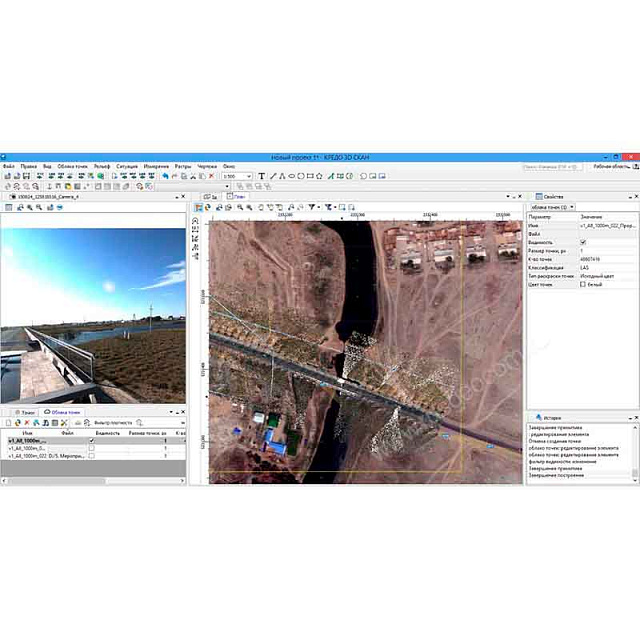
Task: Click the Имя column header in the point cloud list
Action: (x=30, y=432)
